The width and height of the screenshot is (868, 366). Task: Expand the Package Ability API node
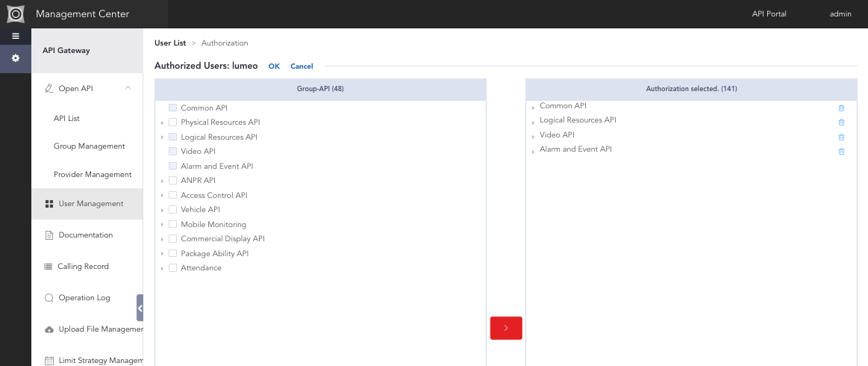pos(162,254)
